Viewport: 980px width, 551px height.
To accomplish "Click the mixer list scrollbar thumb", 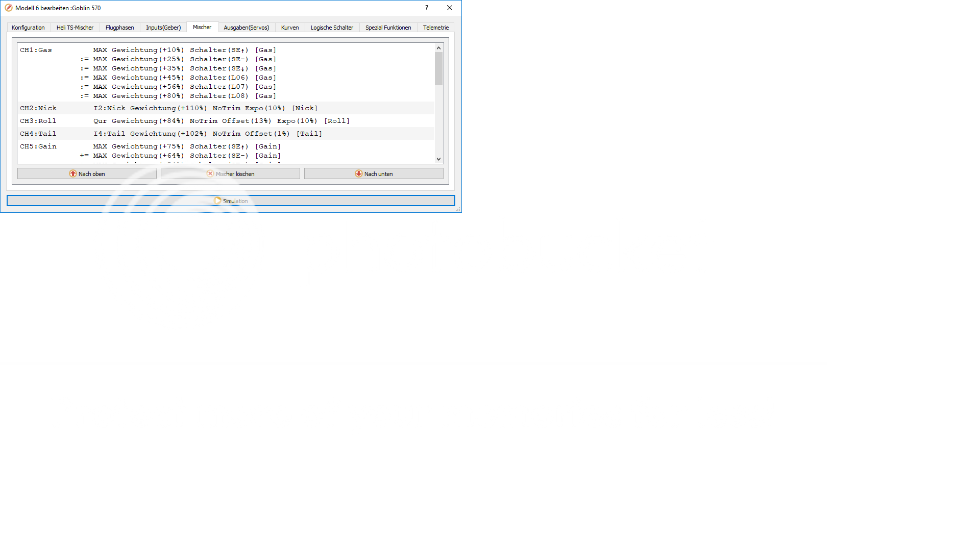I will [x=438, y=68].
